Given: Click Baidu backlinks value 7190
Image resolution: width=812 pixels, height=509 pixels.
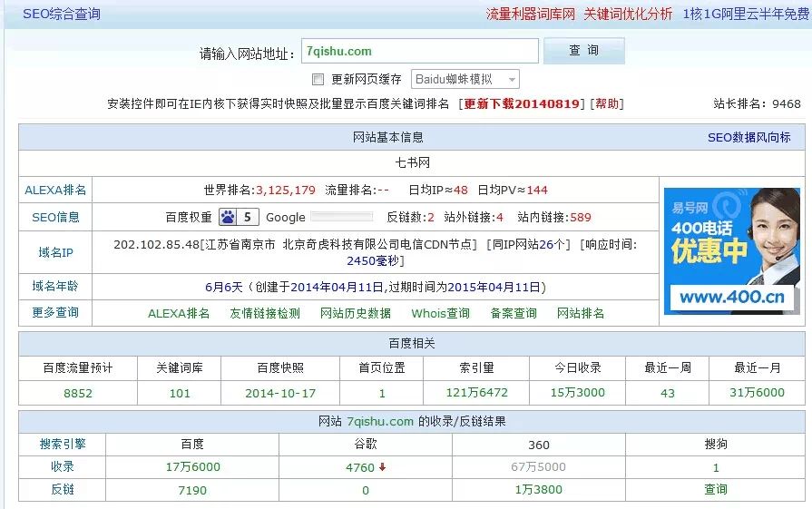Looking at the screenshot, I should (x=192, y=490).
